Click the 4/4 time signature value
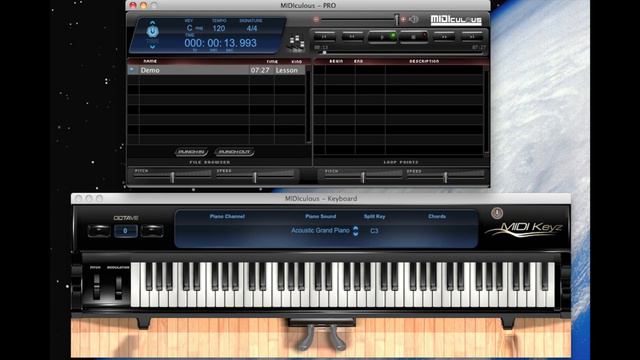Screen dimensions: 640x360 [x=252, y=29]
